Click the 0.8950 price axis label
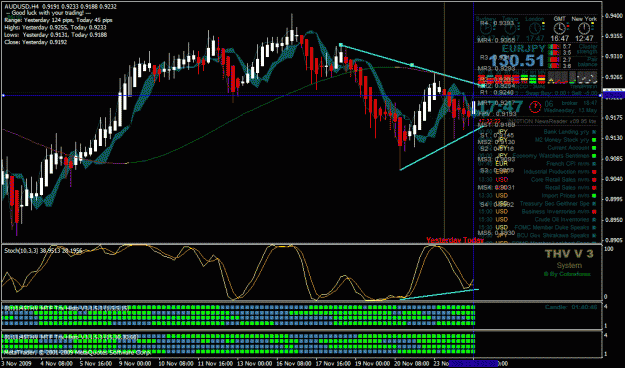Screen dimensions: 625x368 pyautogui.click(x=615, y=220)
